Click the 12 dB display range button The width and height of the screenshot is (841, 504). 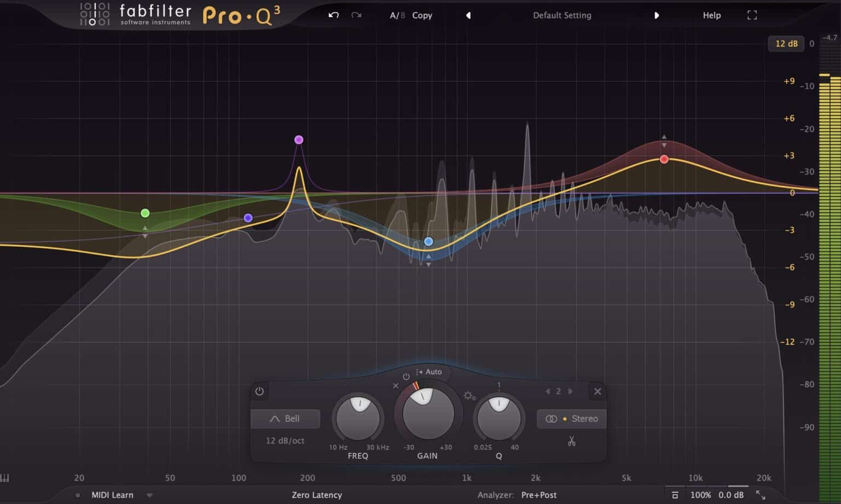tap(786, 44)
